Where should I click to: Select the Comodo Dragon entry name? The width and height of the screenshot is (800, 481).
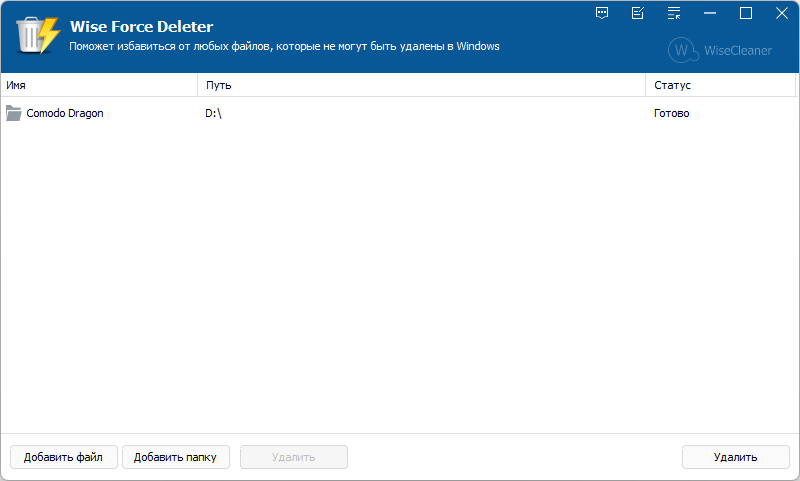pos(65,113)
